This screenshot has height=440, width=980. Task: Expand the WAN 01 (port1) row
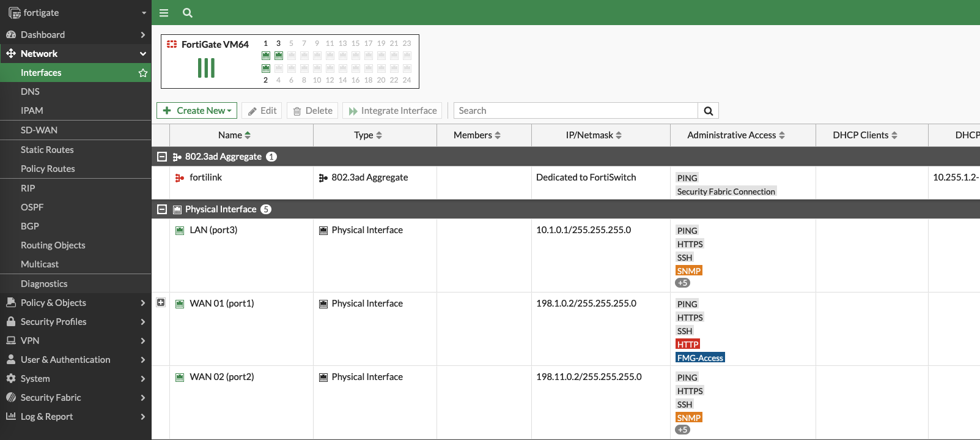[x=161, y=302]
